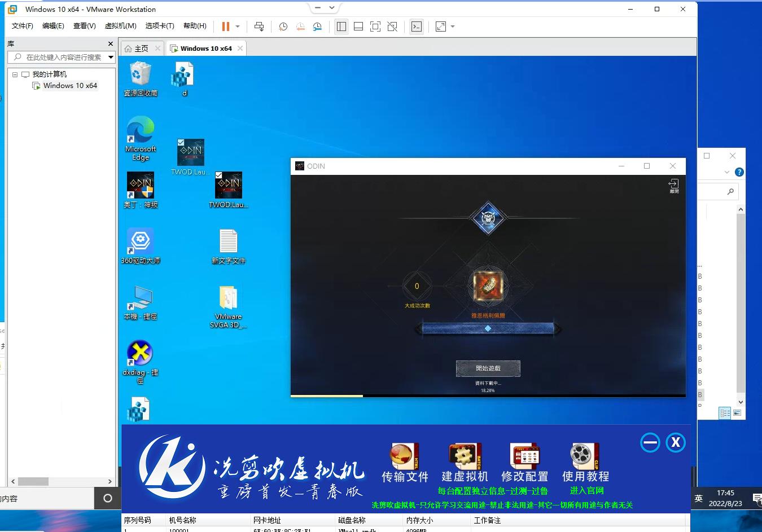Open the 使用教程 tutorial tool
Viewport: 762px width, 532px height.
coord(585,464)
